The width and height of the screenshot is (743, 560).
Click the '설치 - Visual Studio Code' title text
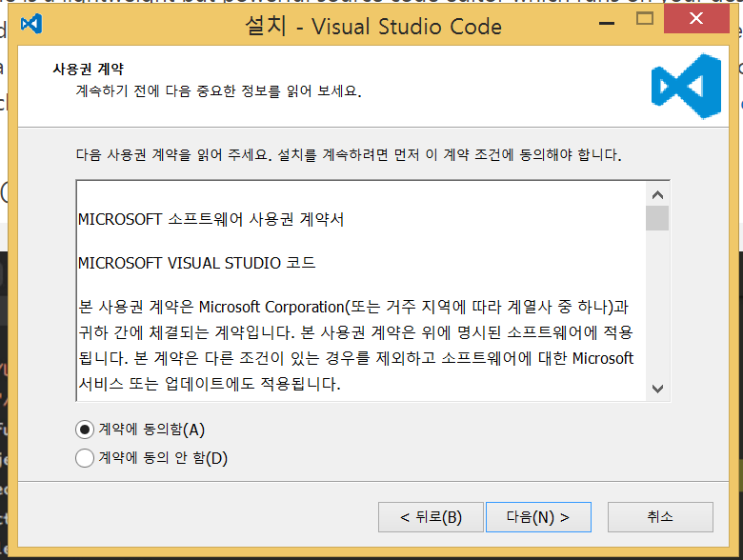tap(373, 26)
